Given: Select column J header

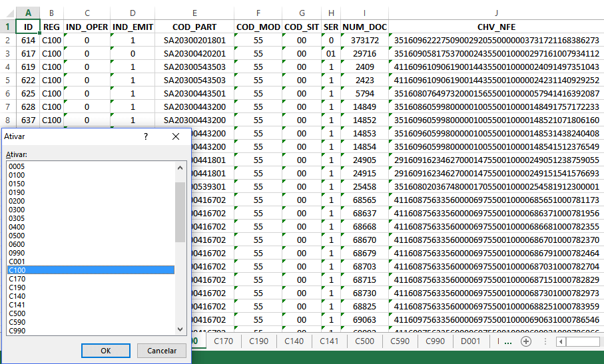Looking at the screenshot, I should pos(496,13).
